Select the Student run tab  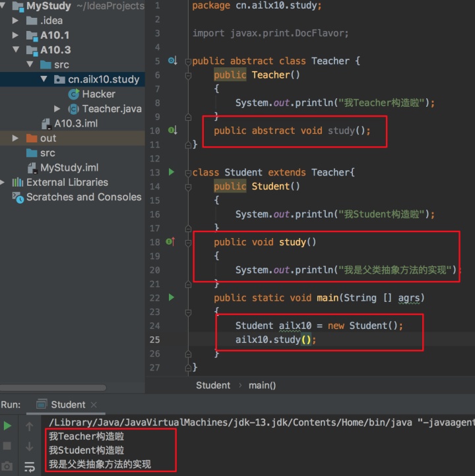pos(65,405)
